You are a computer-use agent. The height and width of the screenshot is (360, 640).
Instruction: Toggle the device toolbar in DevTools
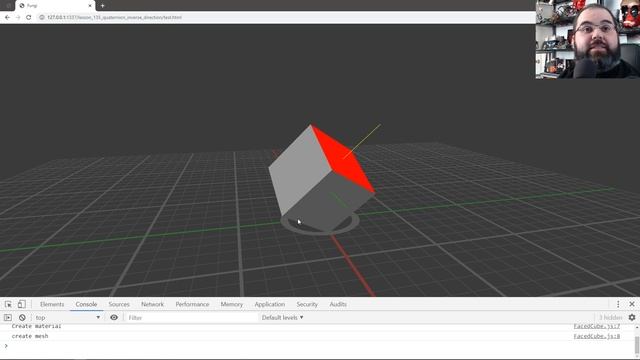point(22,304)
